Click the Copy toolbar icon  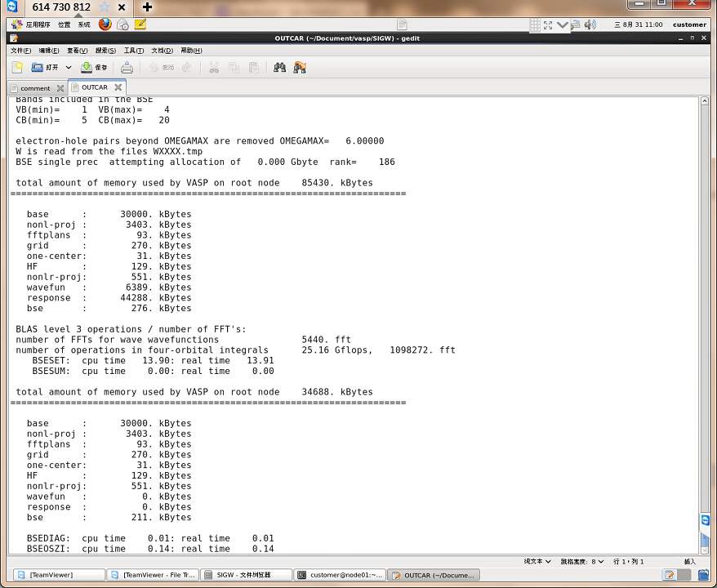(234, 68)
